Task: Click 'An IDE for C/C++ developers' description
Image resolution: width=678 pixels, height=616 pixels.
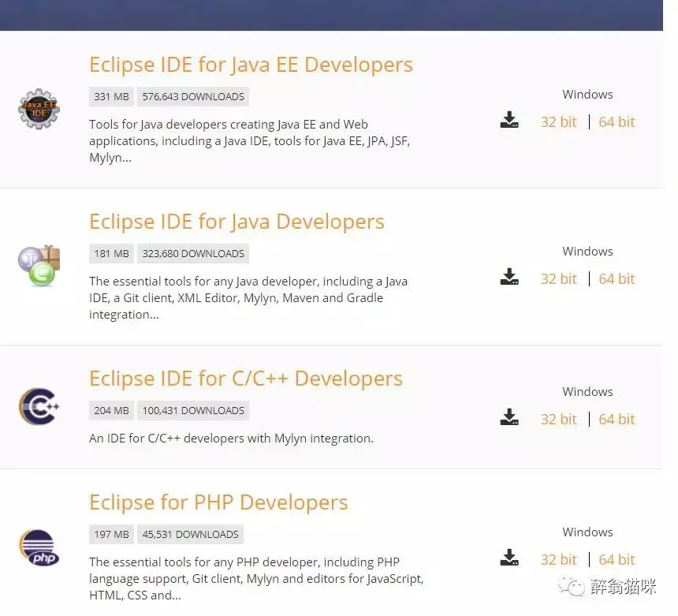Action: coord(231,439)
